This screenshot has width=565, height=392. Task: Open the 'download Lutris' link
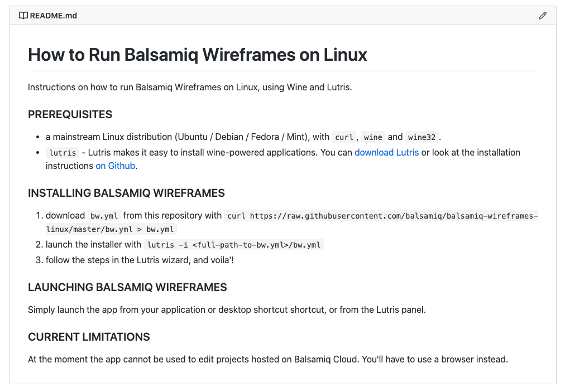coord(386,152)
